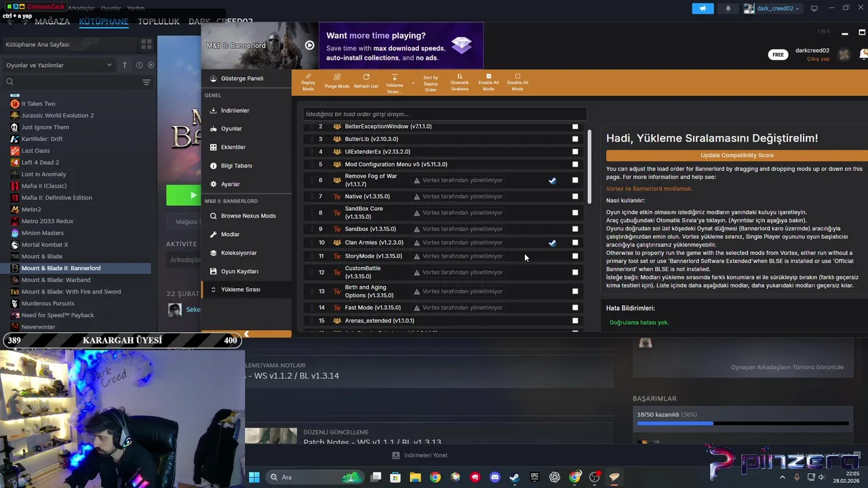Toggle the BetterExceptionWindow mod checkbox
Image resolution: width=868 pixels, height=488 pixels.
(x=575, y=126)
